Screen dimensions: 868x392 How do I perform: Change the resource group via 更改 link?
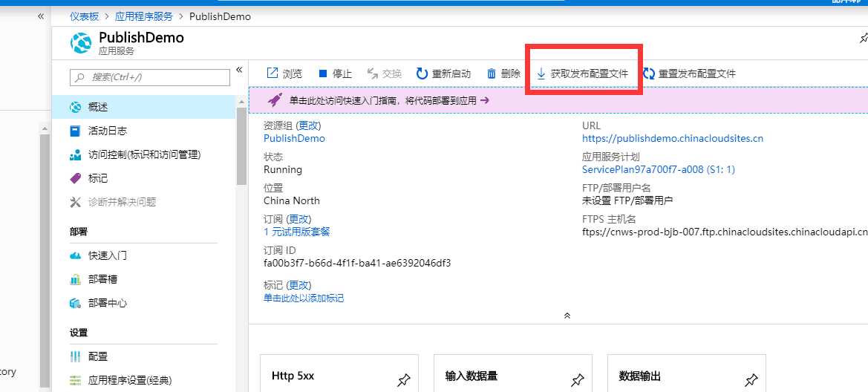tap(308, 125)
